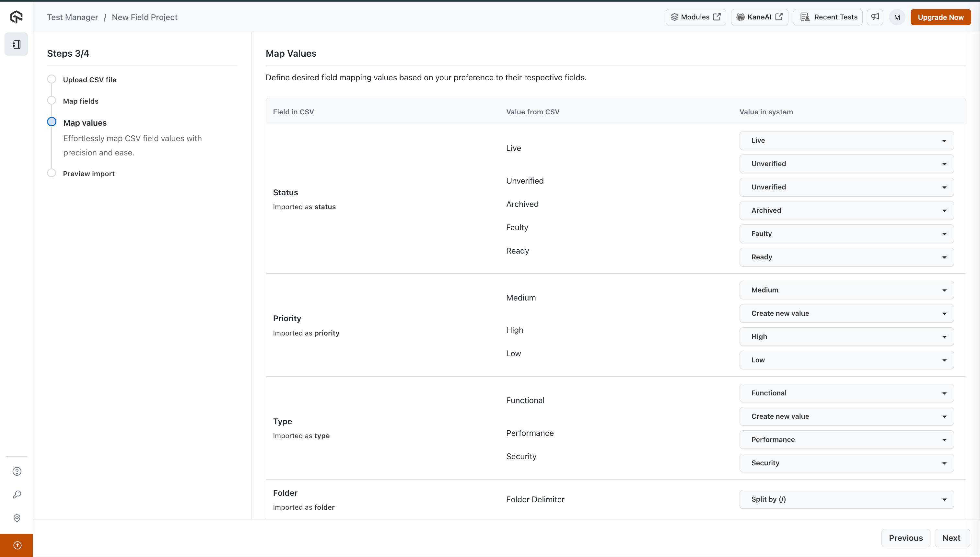Select the Preview import step circle
Viewport: 980px width, 557px height.
click(x=52, y=173)
